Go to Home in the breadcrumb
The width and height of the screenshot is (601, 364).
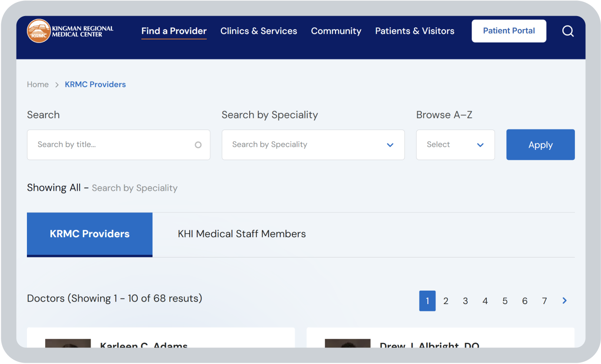(x=38, y=84)
